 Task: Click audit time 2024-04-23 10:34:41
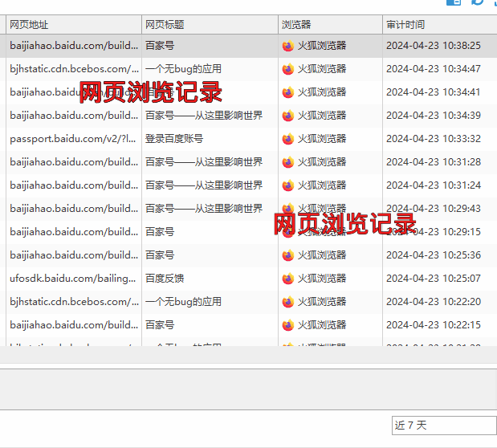[x=434, y=92]
